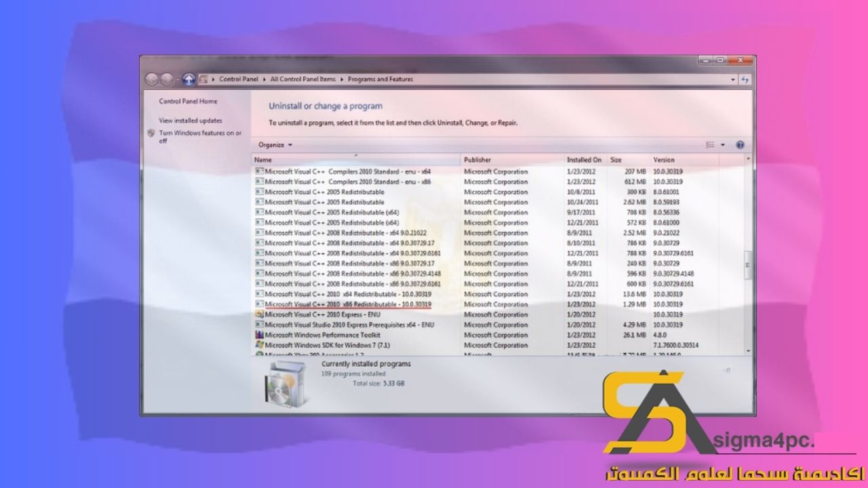Viewport: 868px width, 488px height.
Task: Click icon of Visual C++ Compilers 2010 x86
Action: pos(259,182)
